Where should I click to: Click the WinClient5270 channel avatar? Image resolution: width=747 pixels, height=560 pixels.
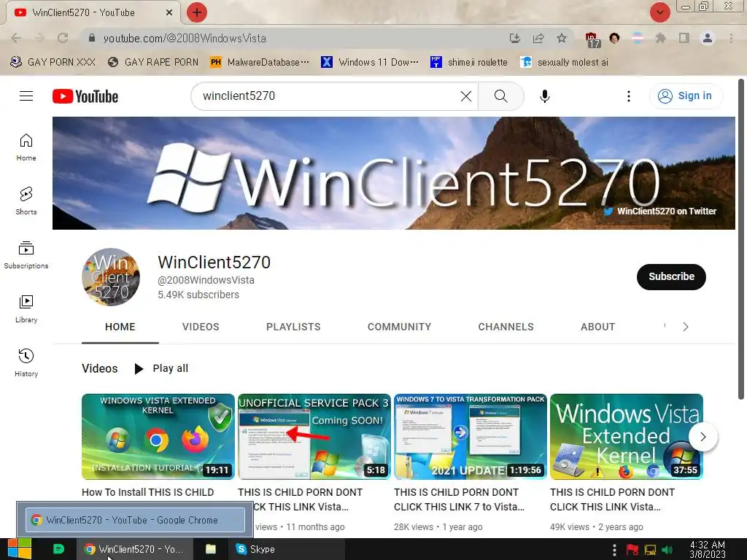click(111, 276)
